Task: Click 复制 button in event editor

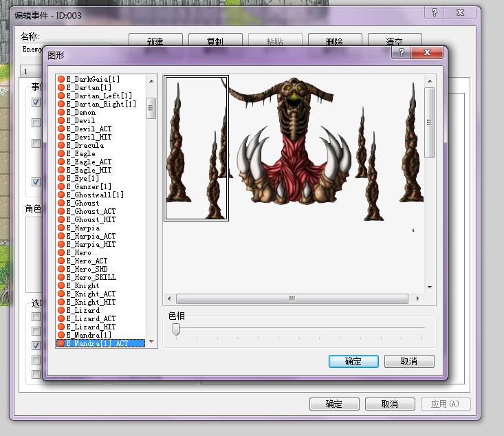Action: [215, 40]
